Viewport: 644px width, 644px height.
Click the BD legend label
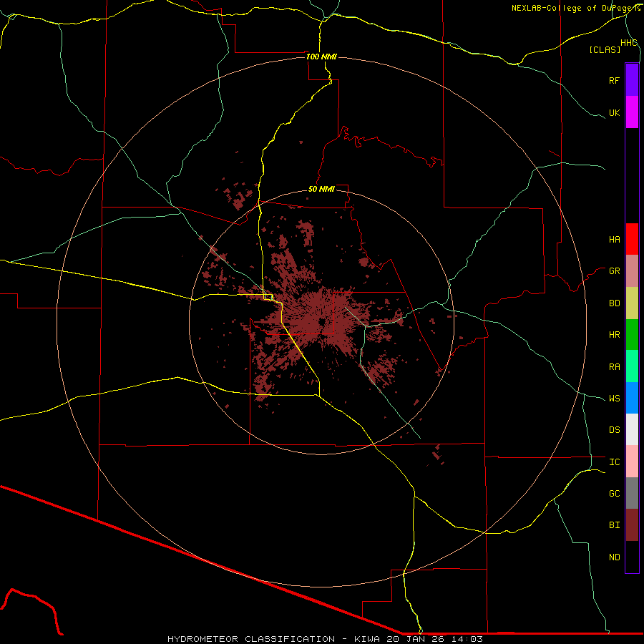615,303
